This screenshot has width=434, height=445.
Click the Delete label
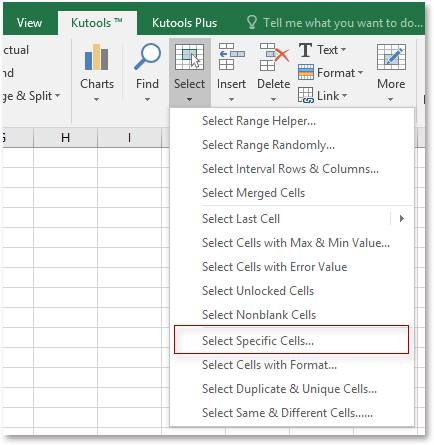[x=274, y=84]
